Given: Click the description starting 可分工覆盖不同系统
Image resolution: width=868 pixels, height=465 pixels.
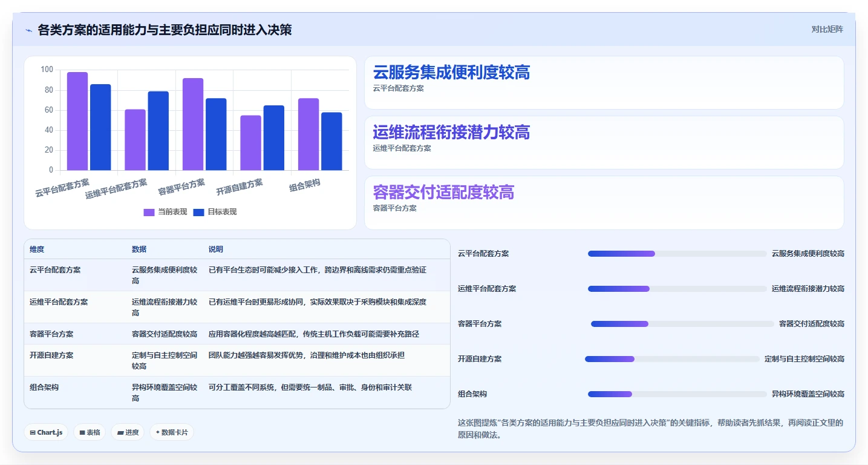Looking at the screenshot, I should click(310, 387).
